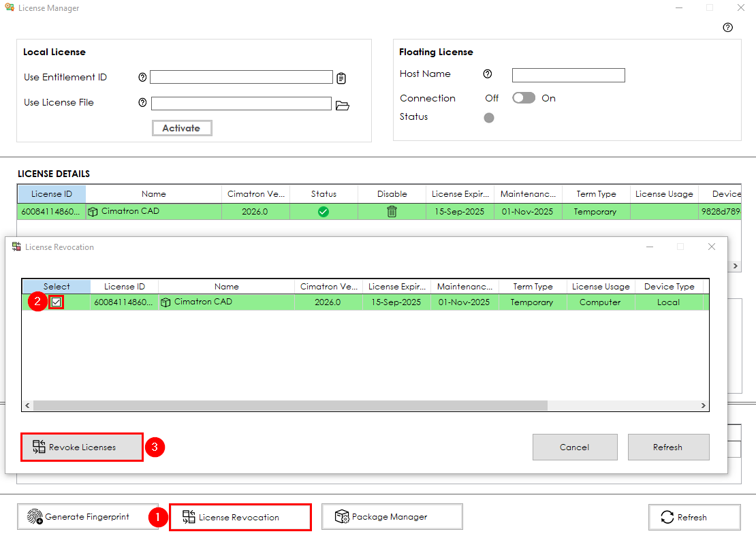Click the Host Name input field

[x=568, y=75]
